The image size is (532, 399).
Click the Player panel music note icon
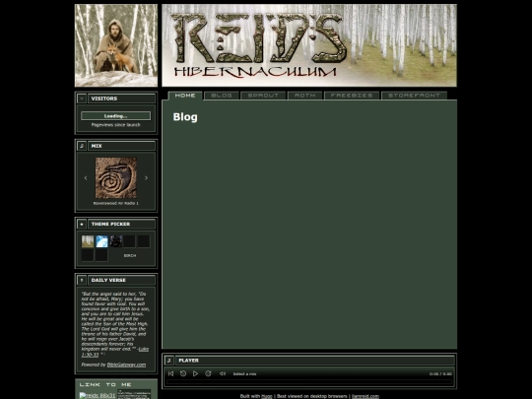click(x=169, y=361)
